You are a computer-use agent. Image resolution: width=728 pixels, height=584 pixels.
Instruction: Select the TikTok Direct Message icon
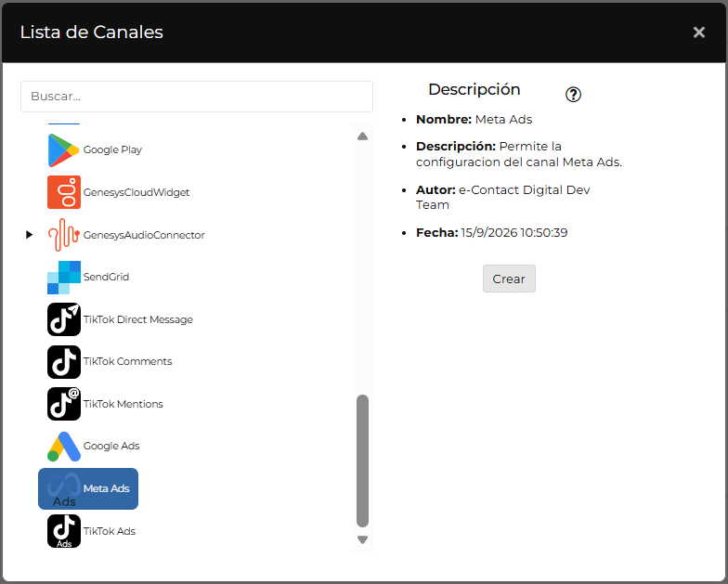tap(64, 319)
